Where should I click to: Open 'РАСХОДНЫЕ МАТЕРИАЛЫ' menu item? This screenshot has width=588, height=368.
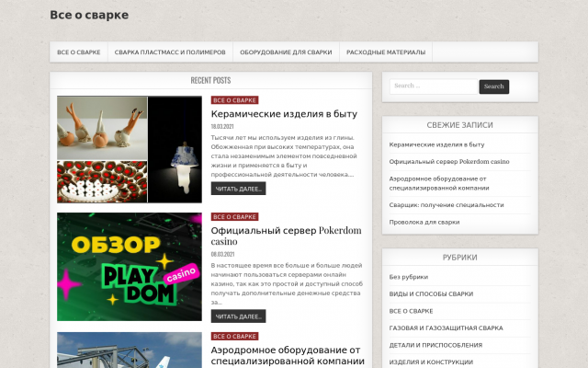(x=386, y=52)
